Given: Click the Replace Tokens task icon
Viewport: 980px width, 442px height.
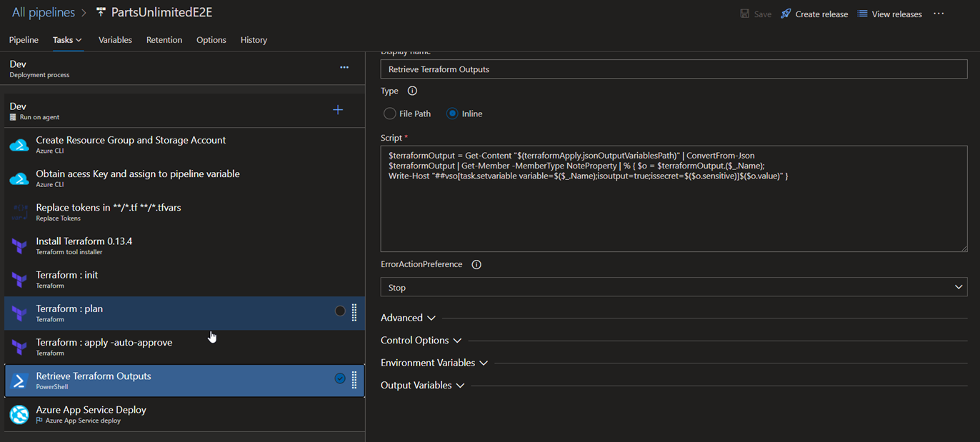Looking at the screenshot, I should click(x=19, y=212).
